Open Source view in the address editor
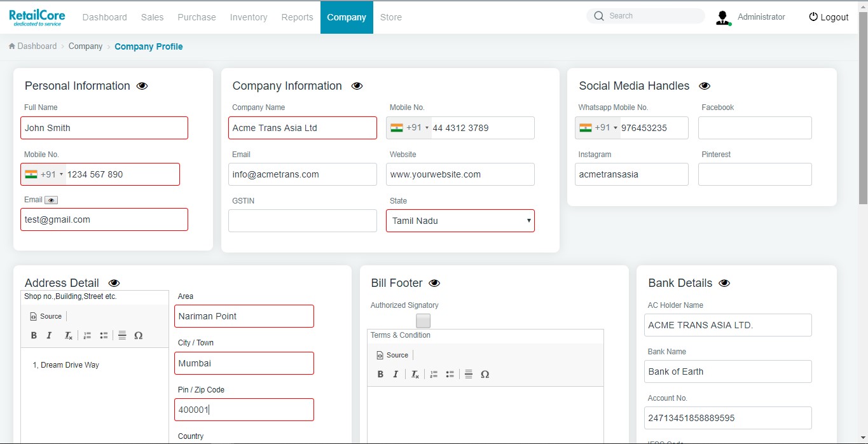The width and height of the screenshot is (868, 444). coord(46,316)
